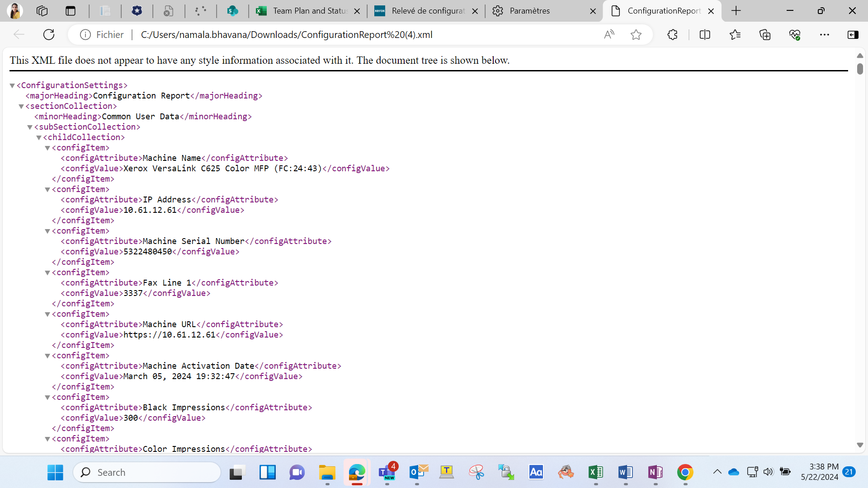The width and height of the screenshot is (868, 488).
Task: Collapse the subSectionCollection node
Action: 30,127
